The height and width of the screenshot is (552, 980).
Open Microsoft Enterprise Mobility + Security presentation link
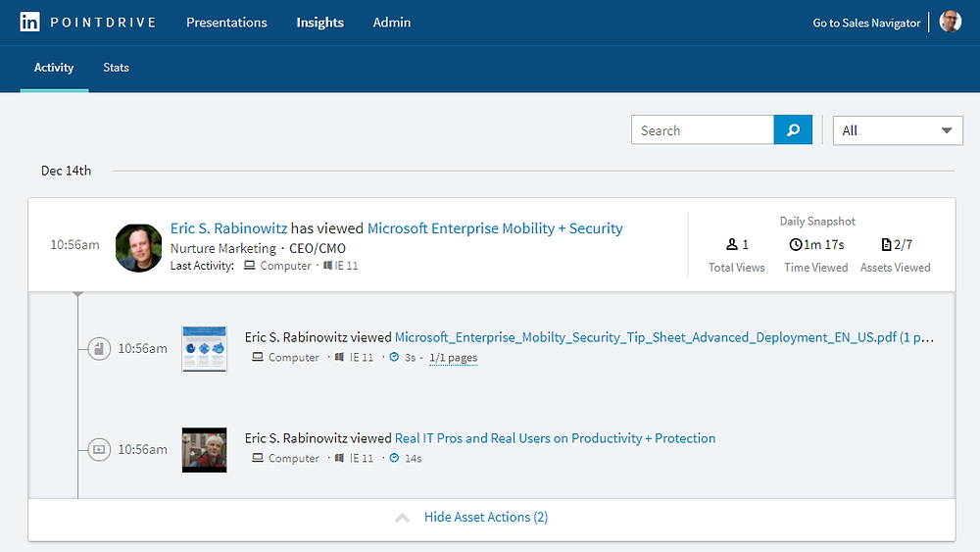pos(495,228)
